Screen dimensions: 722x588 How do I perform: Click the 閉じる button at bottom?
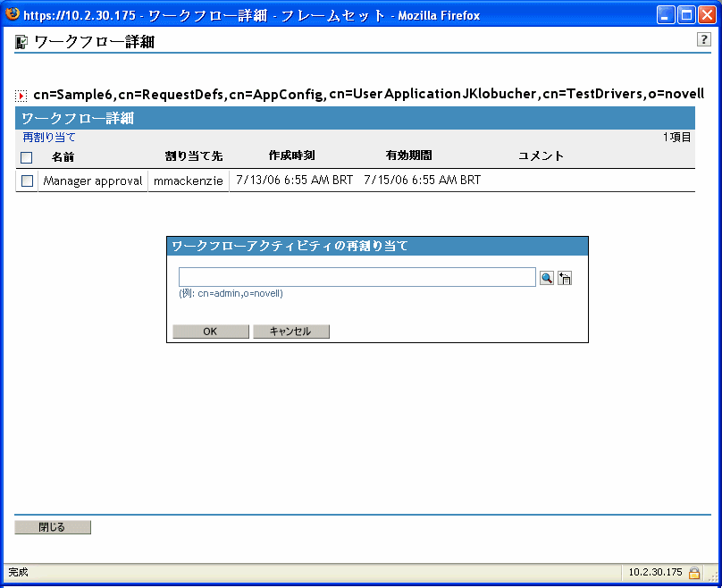pos(53,527)
